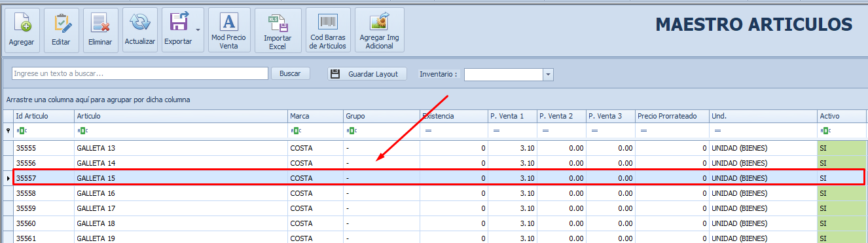The image size is (868, 243).
Task: Click article id 35560 cell
Action: [x=44, y=223]
